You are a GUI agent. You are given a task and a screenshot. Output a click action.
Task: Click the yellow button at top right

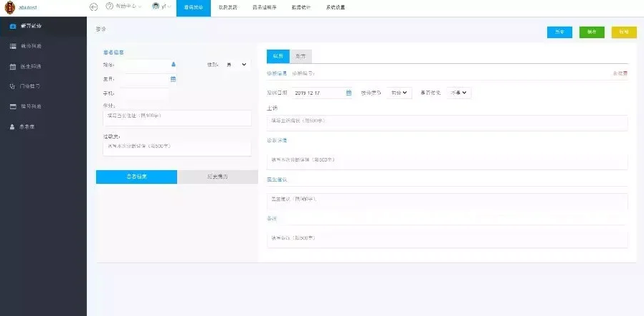[623, 32]
